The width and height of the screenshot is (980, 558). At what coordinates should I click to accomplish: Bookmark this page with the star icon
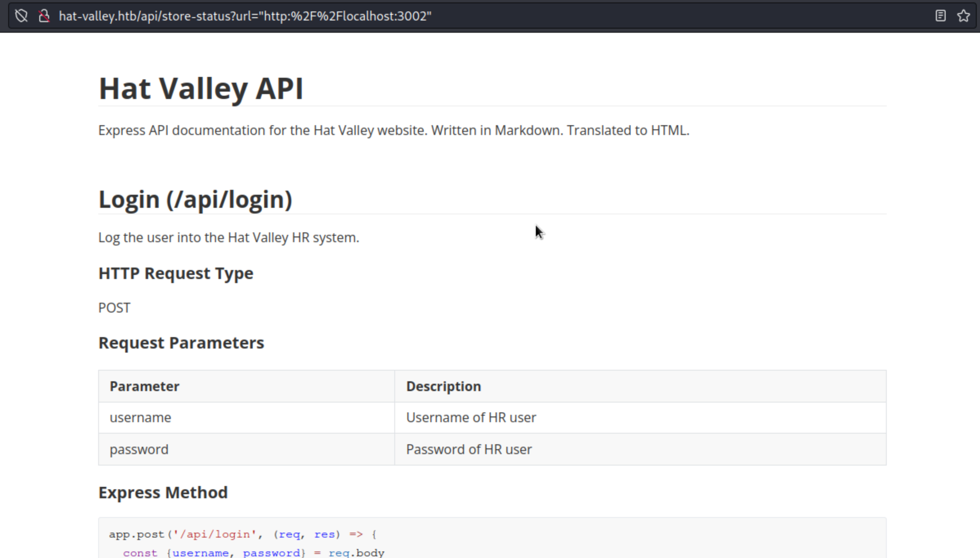tap(963, 16)
